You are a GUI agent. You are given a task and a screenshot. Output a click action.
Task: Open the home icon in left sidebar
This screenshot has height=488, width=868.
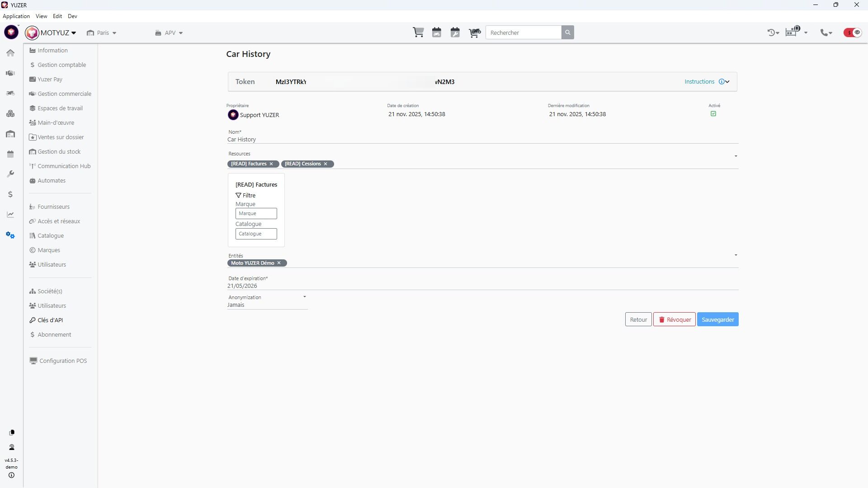pyautogui.click(x=10, y=53)
